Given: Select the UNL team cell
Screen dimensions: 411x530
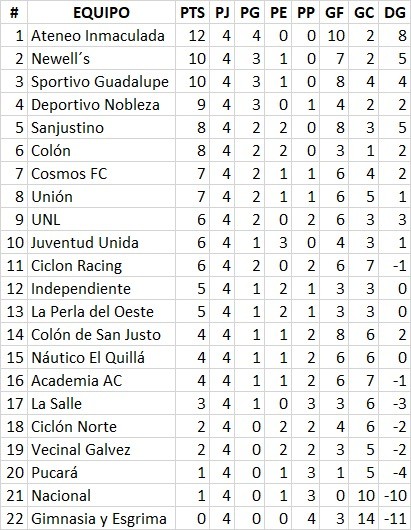Looking at the screenshot, I should point(101,219).
